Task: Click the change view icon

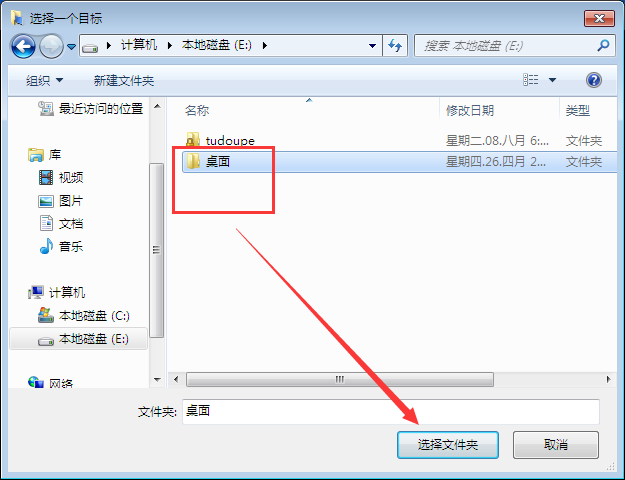Action: point(531,80)
